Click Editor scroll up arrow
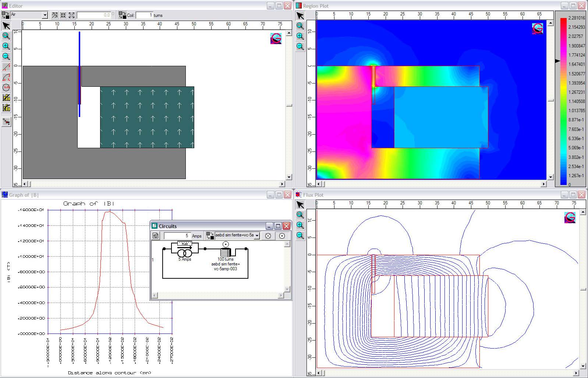This screenshot has width=588, height=378. (x=289, y=33)
